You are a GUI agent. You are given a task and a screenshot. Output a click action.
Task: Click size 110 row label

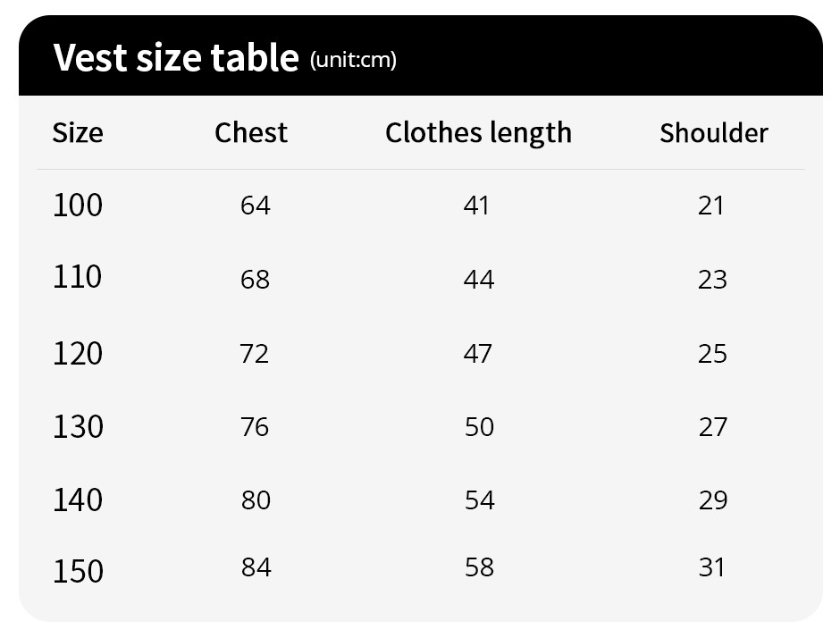coord(77,278)
